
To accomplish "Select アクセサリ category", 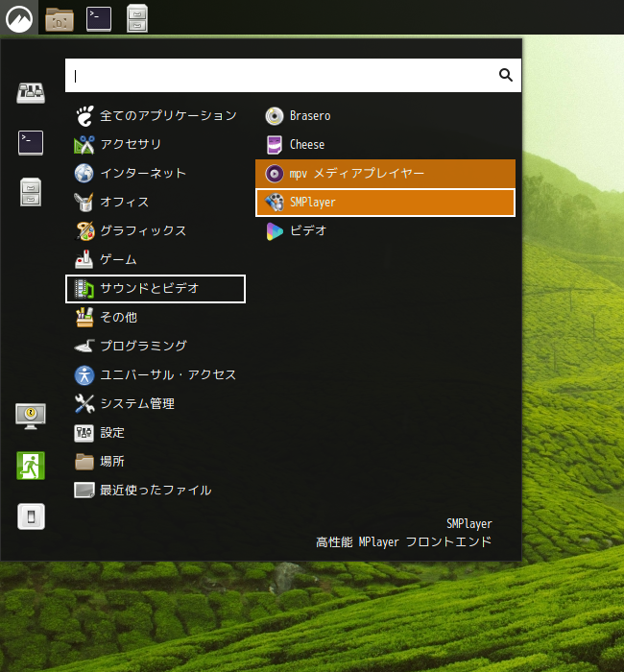I will pos(156,144).
